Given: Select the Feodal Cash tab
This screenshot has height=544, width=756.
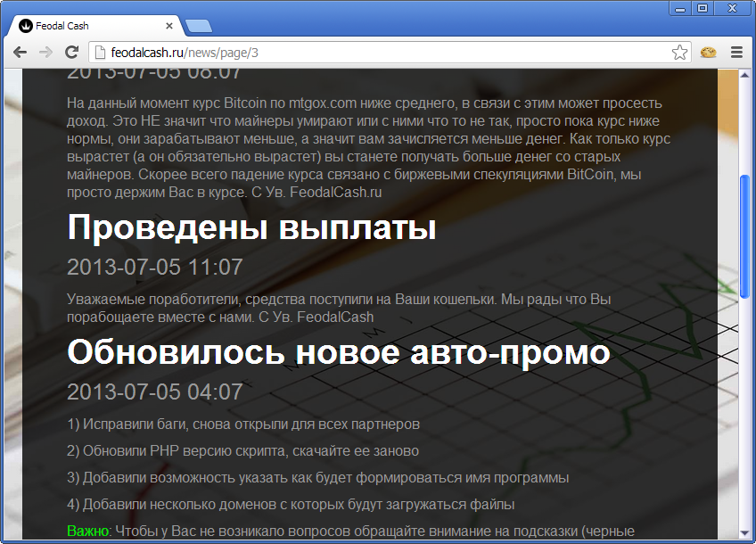Looking at the screenshot, I should tap(95, 26).
